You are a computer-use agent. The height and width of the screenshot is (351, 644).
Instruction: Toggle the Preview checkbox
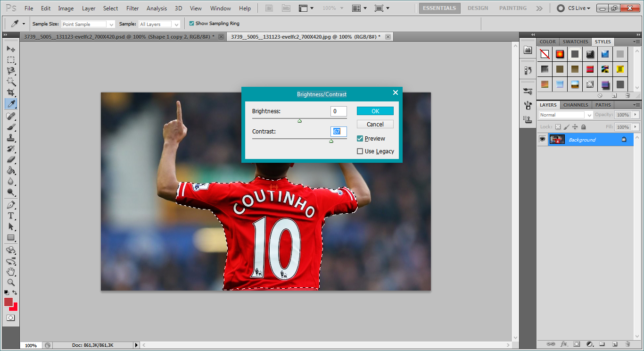(360, 139)
